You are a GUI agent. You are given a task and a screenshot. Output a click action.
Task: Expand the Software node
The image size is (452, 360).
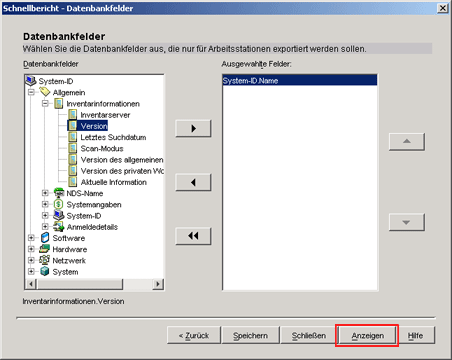click(31, 238)
